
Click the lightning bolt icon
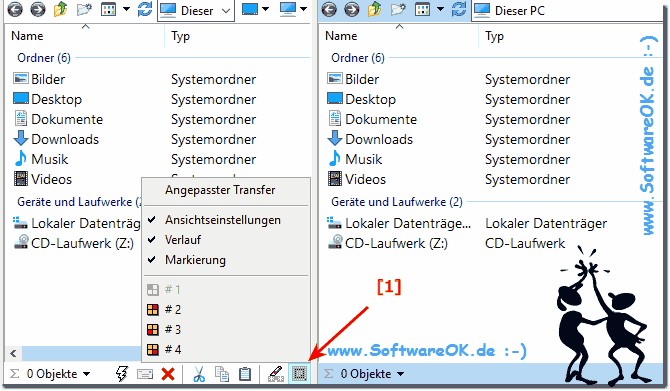point(122,374)
